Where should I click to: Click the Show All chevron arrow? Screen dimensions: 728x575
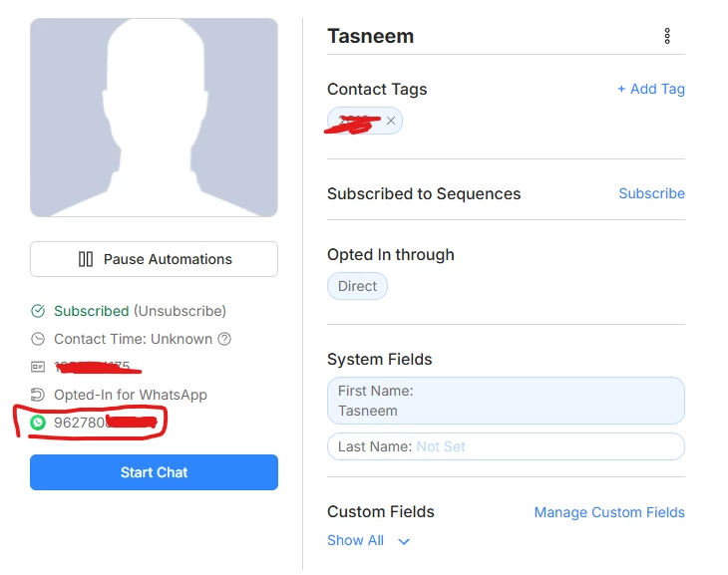[404, 541]
